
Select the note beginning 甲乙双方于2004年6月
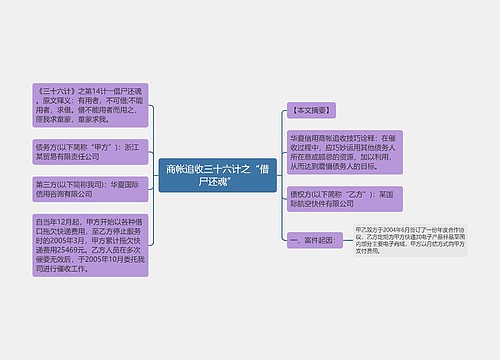coord(410,240)
